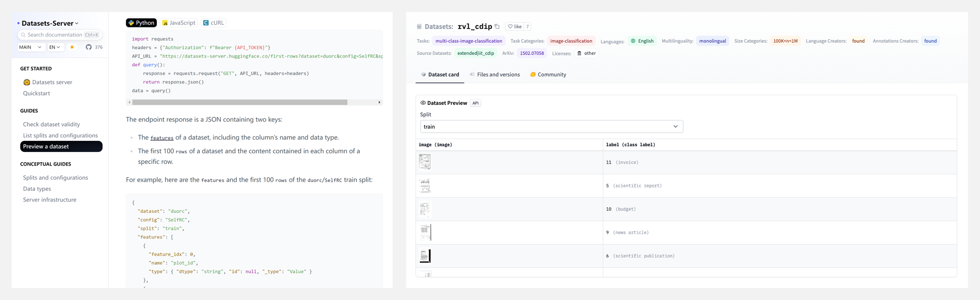Open Splits and configurations conceptual guide
The height and width of the screenshot is (300, 980).
pyautogui.click(x=55, y=178)
